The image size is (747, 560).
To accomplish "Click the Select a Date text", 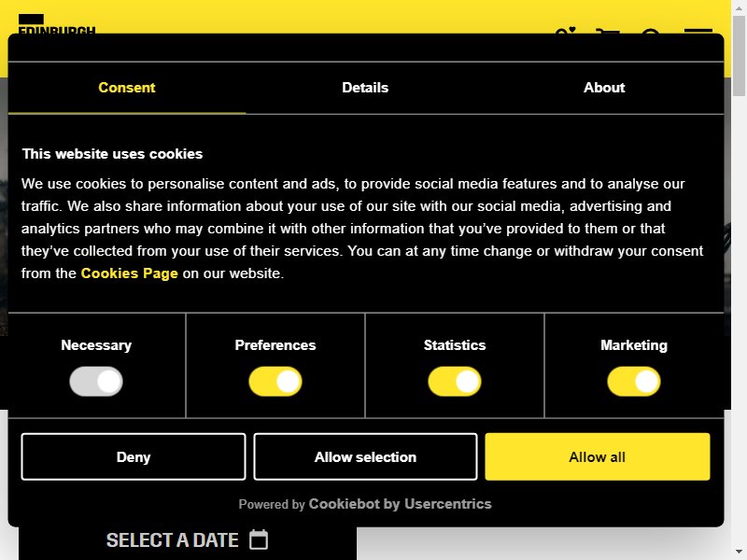I will click(x=172, y=540).
